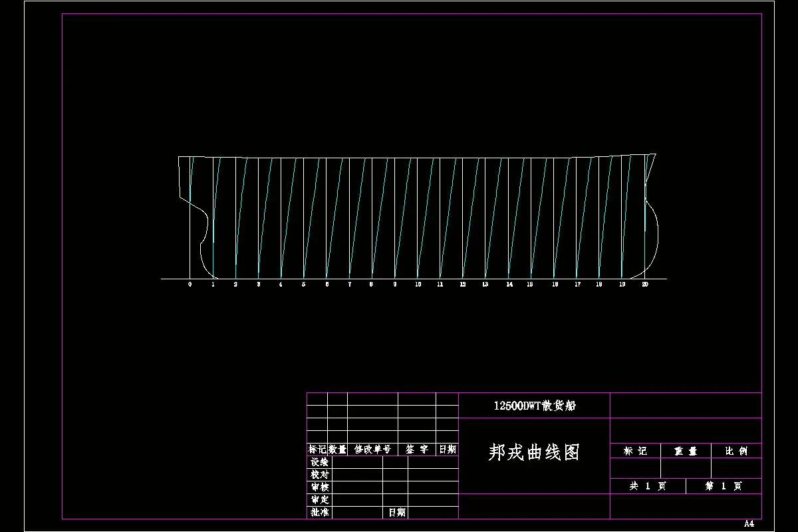Select the 共 1 页 text
798x532 pixels.
648,486
